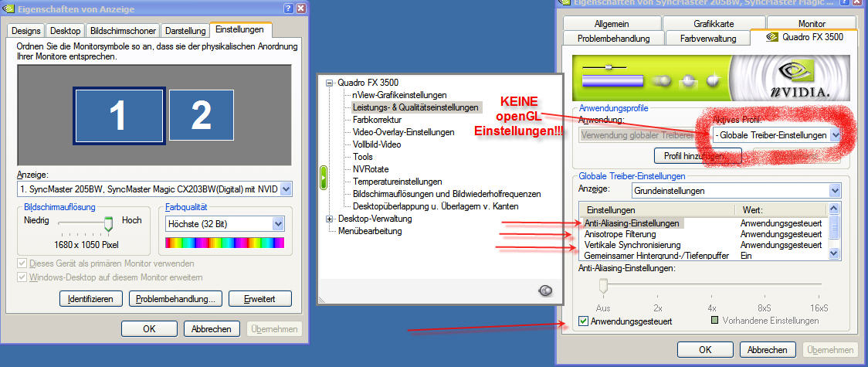Toggle 'Dieses Gerät als primären Monitor verwenden'

pyautogui.click(x=22, y=263)
